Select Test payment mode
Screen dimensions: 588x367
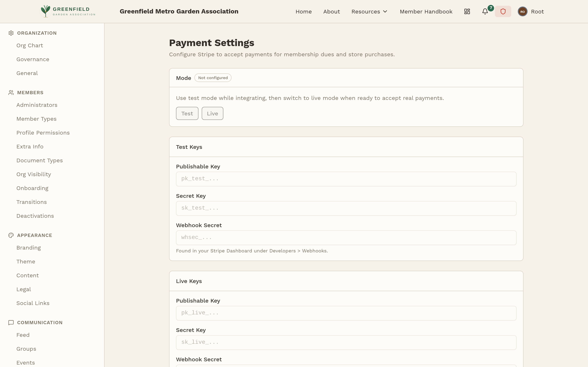pyautogui.click(x=187, y=113)
